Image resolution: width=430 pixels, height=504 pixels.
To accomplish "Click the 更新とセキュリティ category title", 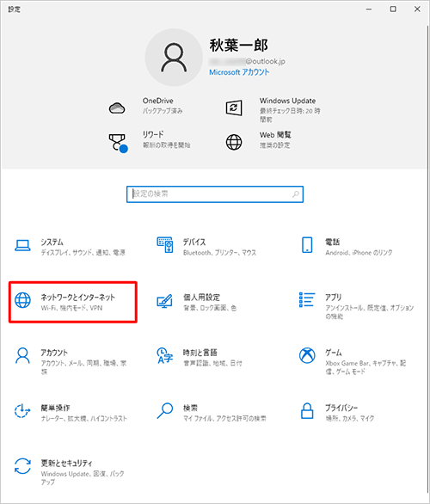I will (66, 464).
